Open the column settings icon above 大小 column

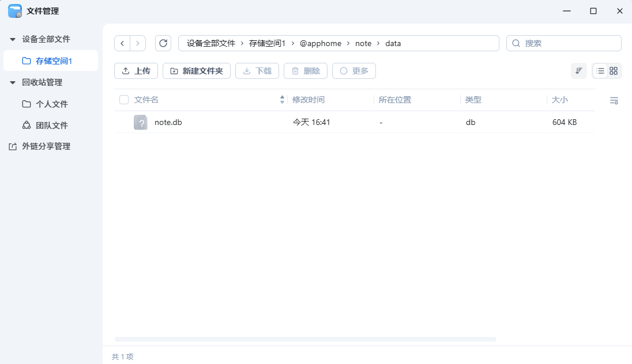point(614,100)
